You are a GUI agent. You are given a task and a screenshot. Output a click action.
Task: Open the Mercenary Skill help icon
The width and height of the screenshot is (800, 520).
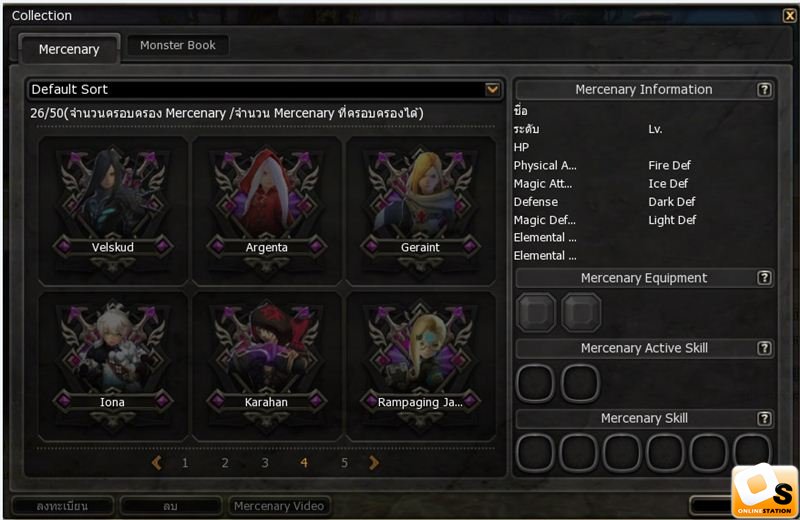pos(764,419)
